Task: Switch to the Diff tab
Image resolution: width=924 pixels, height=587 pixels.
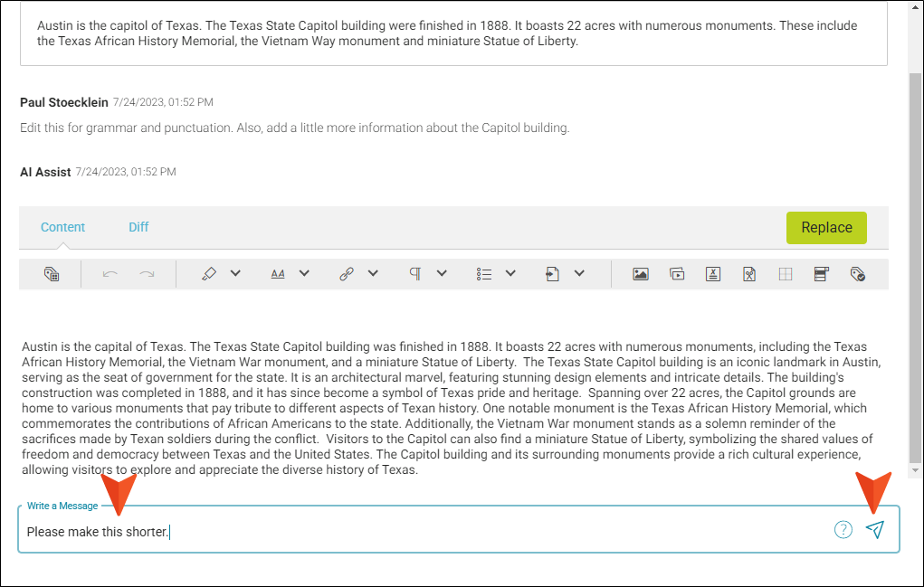Action: coord(138,227)
